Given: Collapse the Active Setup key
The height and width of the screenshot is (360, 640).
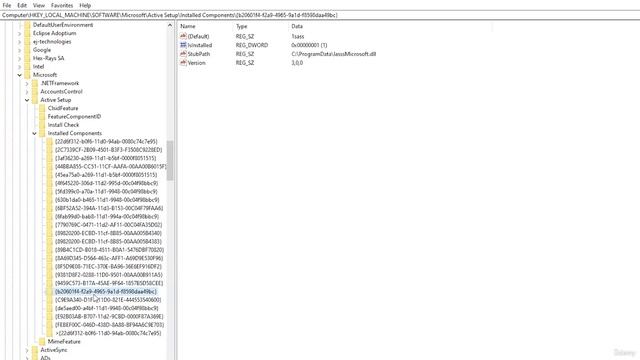Looking at the screenshot, I should tap(27, 100).
